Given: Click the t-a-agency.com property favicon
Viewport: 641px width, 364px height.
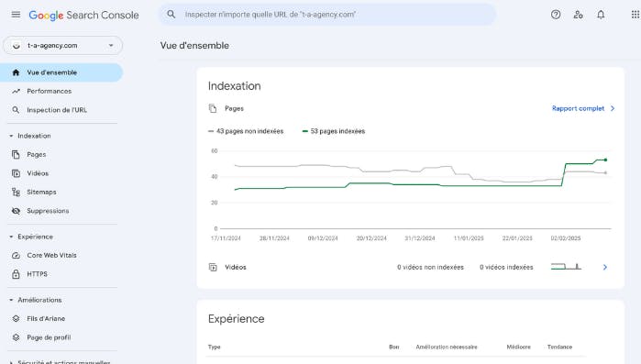Looking at the screenshot, I should (x=16, y=45).
